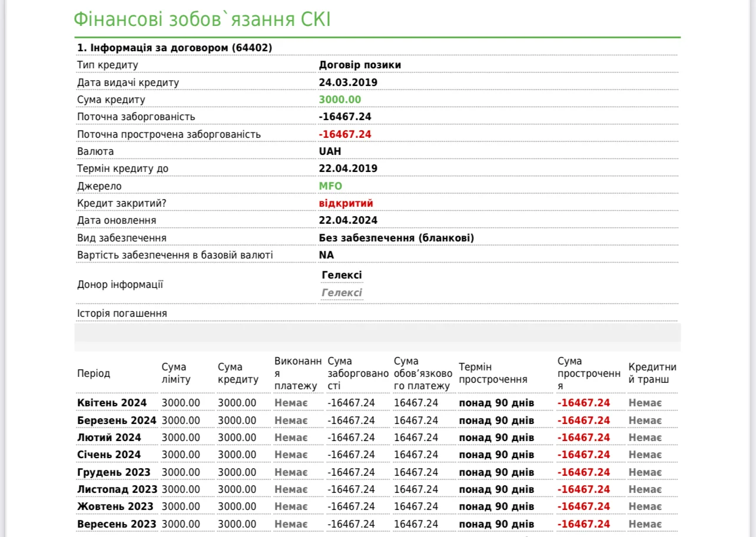Select the Грудень 2023 period row
The width and height of the screenshot is (756, 537).
(x=114, y=472)
